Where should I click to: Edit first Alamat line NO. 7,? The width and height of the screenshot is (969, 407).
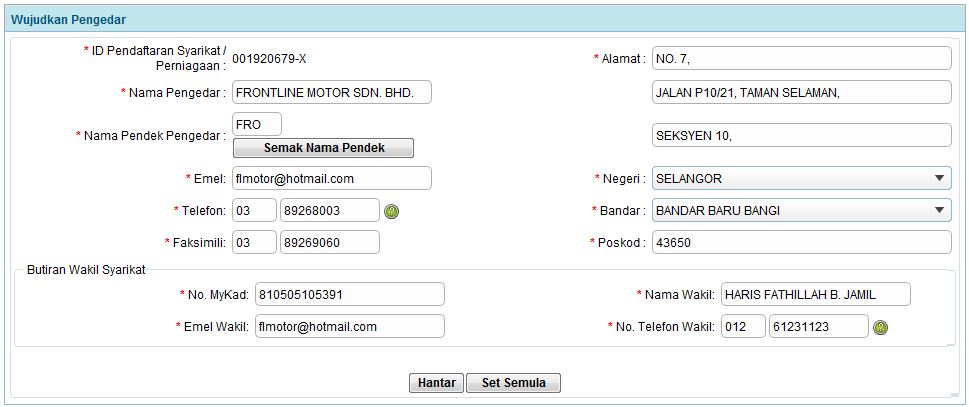(x=802, y=59)
